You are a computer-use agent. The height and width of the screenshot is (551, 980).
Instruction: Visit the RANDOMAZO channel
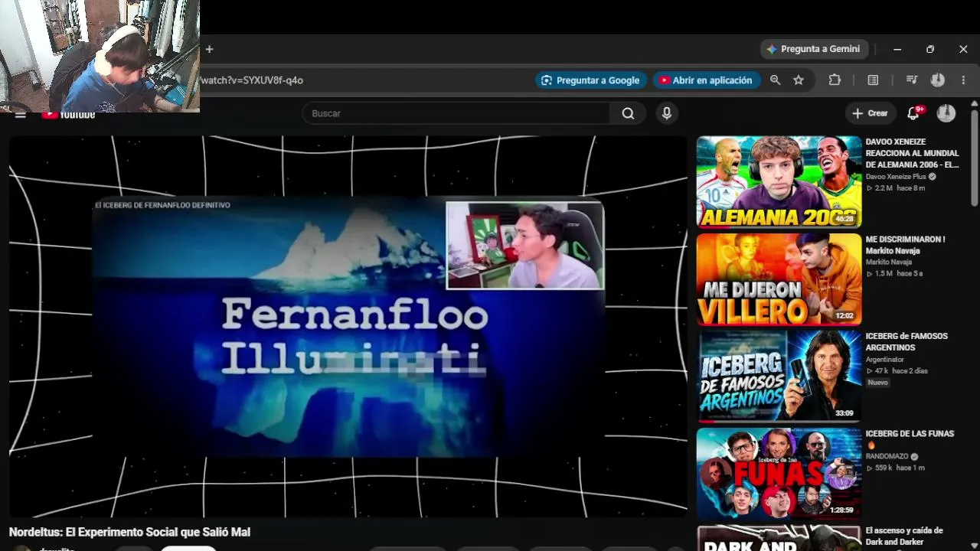point(887,457)
